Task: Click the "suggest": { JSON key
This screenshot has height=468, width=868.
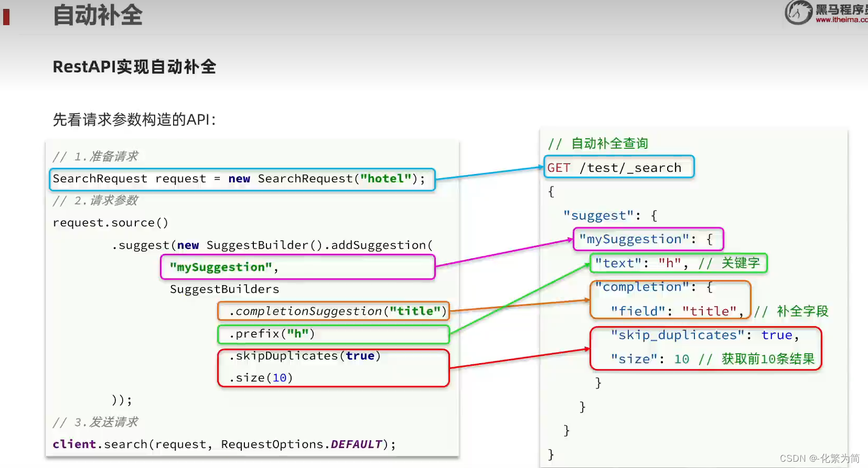Action: pyautogui.click(x=610, y=215)
